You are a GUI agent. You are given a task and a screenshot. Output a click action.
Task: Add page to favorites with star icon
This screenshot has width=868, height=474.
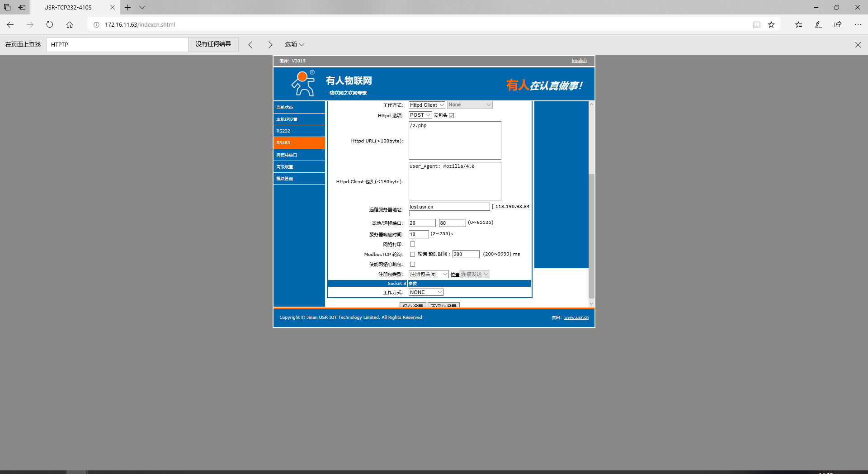[x=771, y=24]
